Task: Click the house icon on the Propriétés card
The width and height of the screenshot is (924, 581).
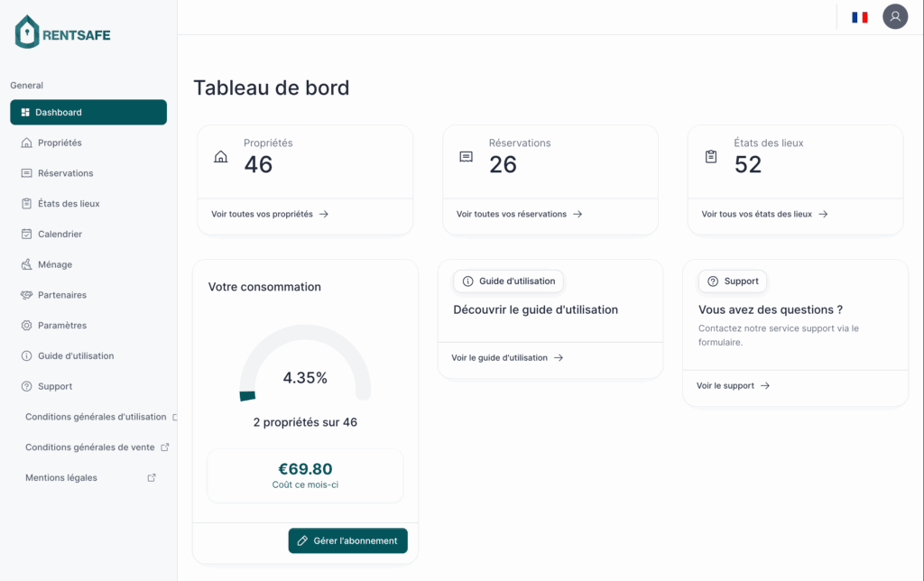Action: pyautogui.click(x=220, y=156)
